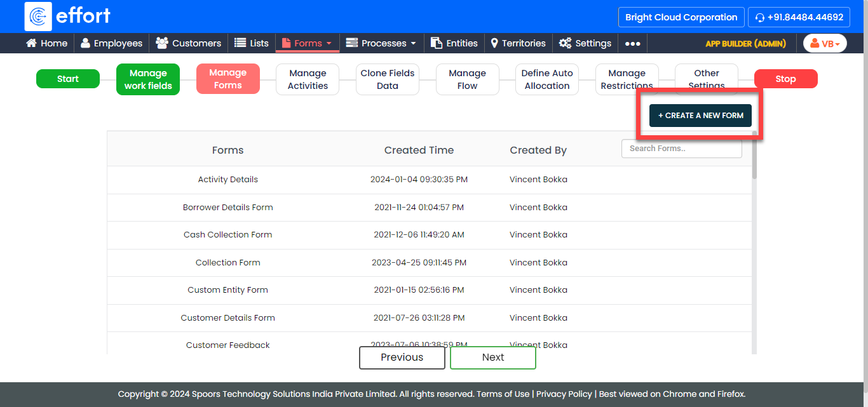Click the Search Forms input field
Image resolution: width=868 pixels, height=407 pixels.
pos(681,149)
